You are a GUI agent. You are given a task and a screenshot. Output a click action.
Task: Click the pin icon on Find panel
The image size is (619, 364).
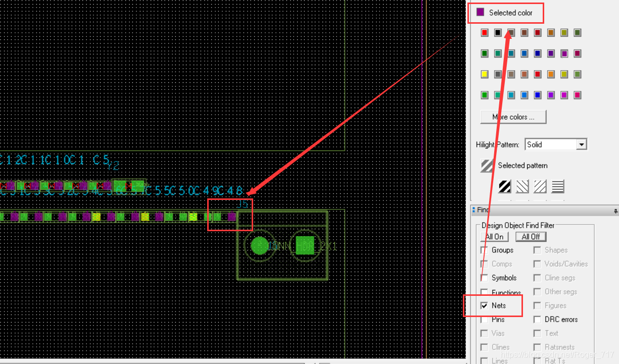615,210
